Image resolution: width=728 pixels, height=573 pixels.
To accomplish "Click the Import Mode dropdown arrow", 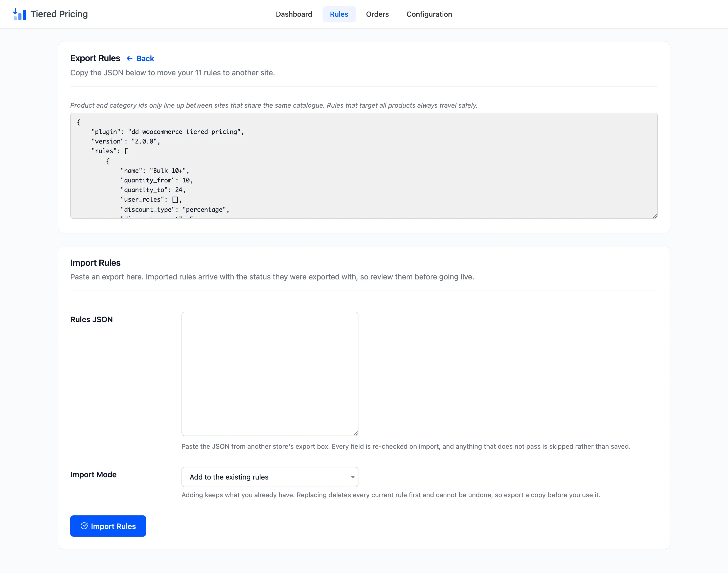I will point(352,477).
